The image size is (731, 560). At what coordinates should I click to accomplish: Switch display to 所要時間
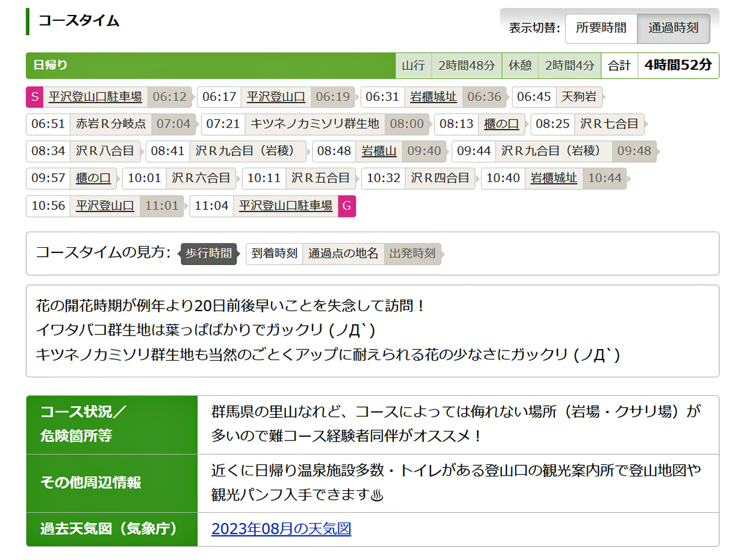[x=601, y=28]
